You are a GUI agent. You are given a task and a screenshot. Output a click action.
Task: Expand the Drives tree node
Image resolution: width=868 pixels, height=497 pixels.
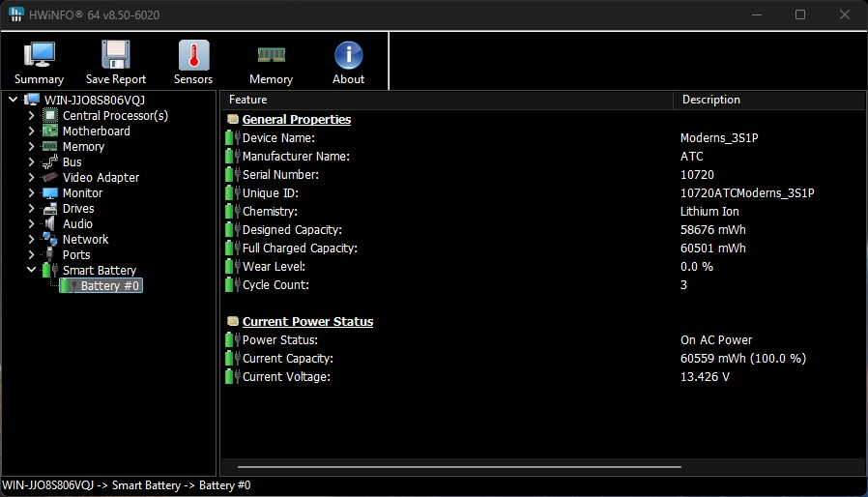[32, 208]
